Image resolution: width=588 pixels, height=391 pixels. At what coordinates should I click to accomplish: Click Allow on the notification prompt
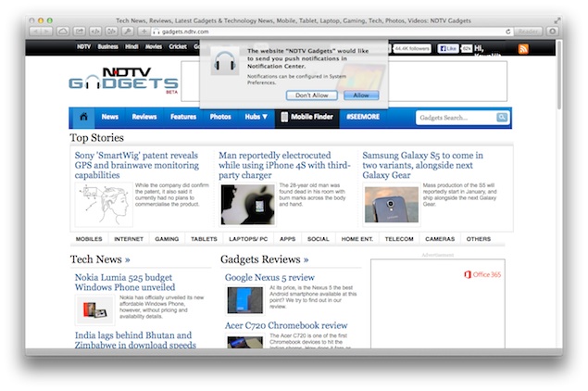coord(361,95)
